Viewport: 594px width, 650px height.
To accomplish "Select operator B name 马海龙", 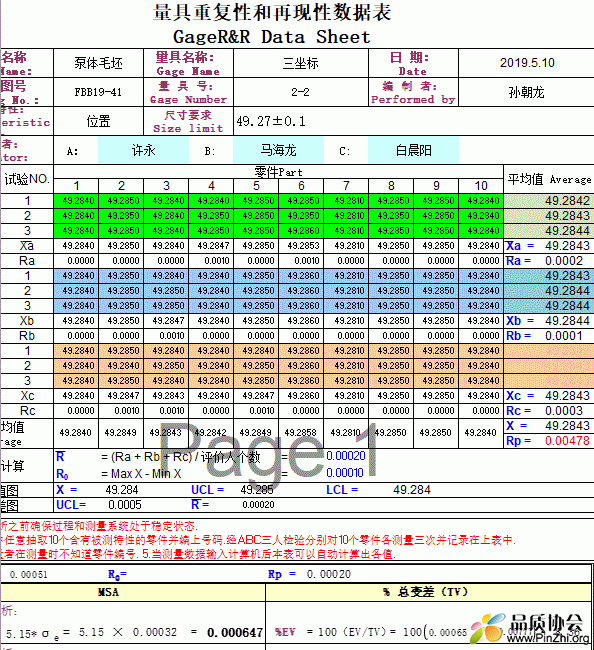I will coord(278,150).
